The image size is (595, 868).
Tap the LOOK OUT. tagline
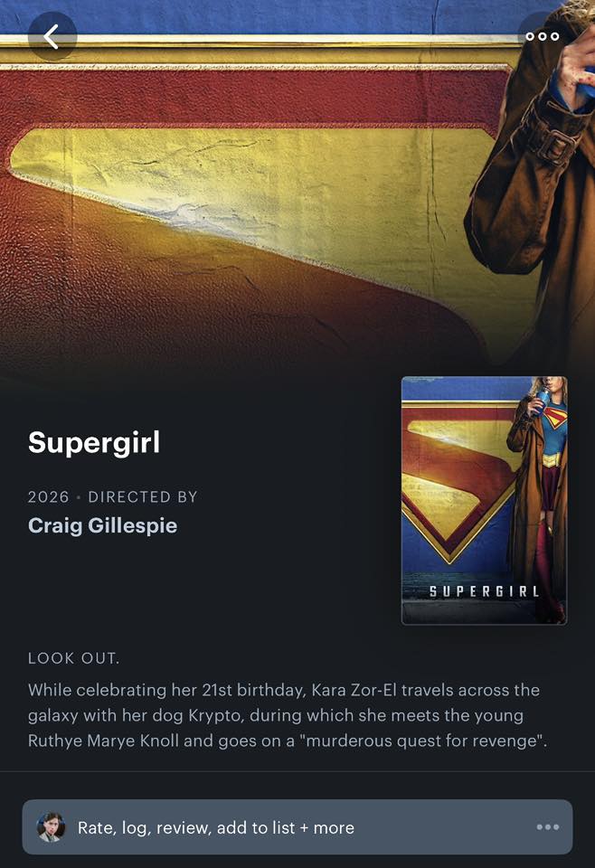73,658
